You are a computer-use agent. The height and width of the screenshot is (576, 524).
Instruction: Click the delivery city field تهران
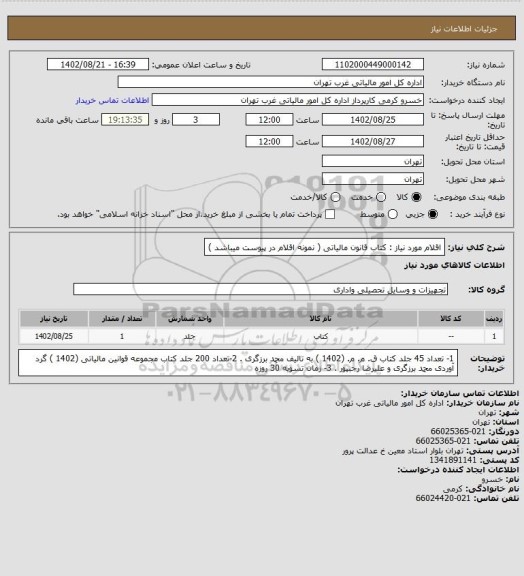point(373,179)
